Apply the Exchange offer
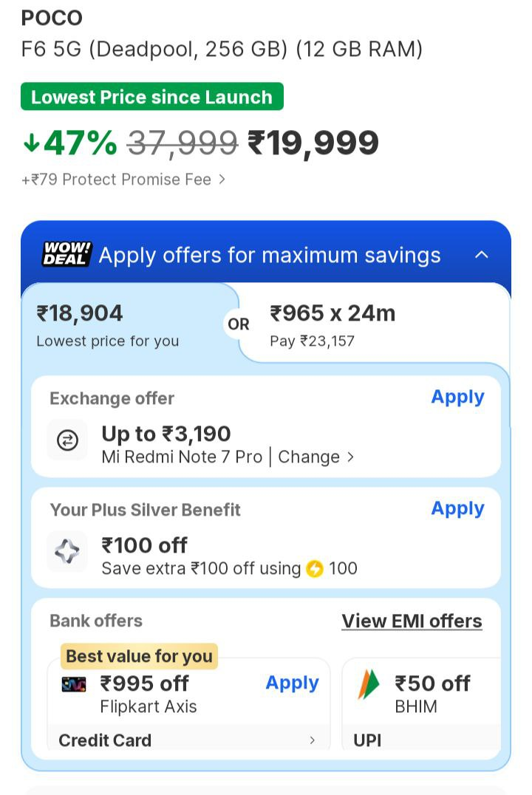Screen dimensions: 532x795 click(457, 397)
